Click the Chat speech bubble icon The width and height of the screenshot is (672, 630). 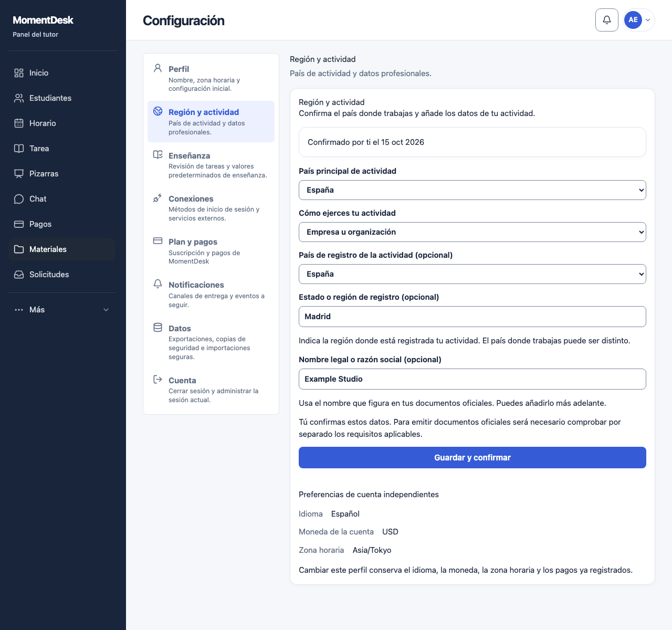(19, 199)
